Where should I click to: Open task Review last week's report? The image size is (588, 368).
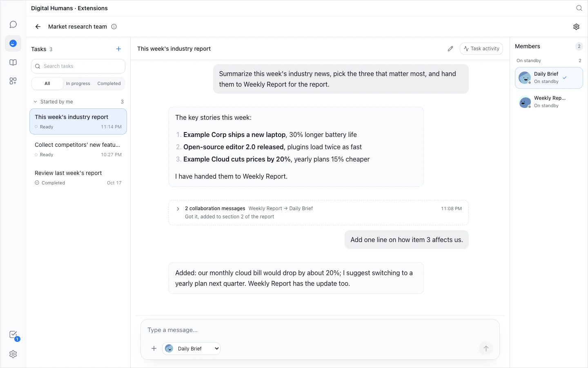point(78,177)
